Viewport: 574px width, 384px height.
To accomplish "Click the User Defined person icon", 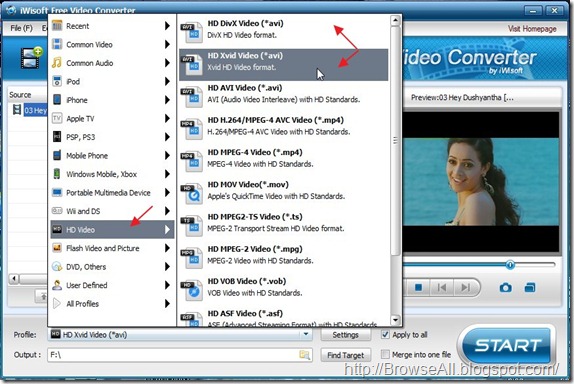I will tap(57, 285).
